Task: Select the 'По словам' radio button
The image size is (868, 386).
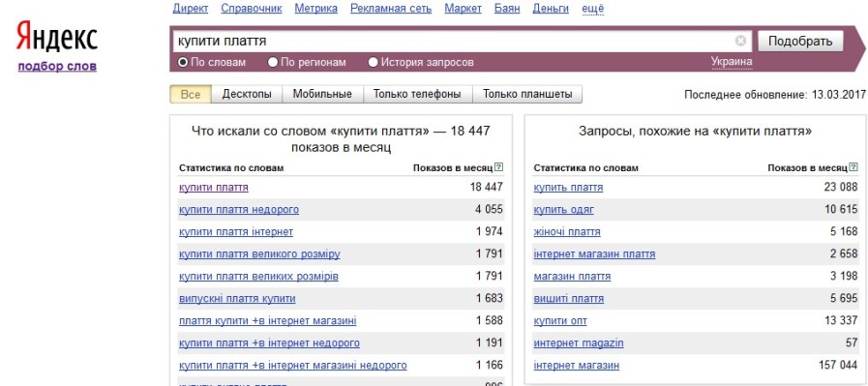Action: [x=183, y=63]
